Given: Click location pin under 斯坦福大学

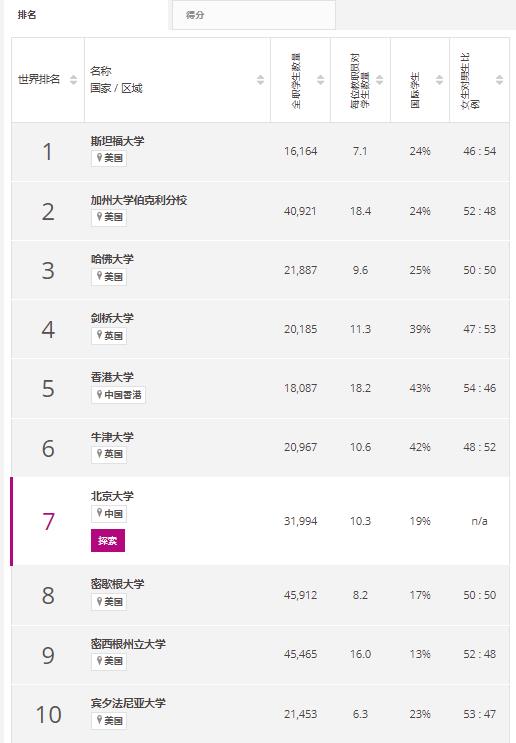Looking at the screenshot, I should 99,157.
